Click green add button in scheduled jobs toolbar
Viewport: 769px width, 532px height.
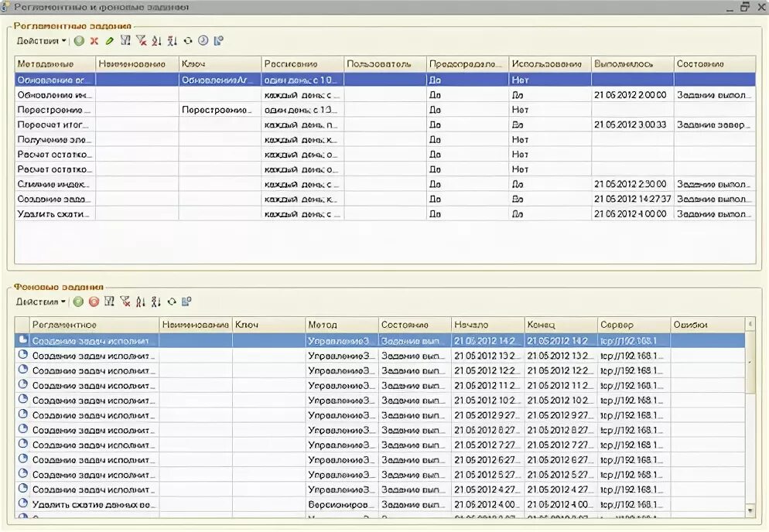pyautogui.click(x=79, y=41)
